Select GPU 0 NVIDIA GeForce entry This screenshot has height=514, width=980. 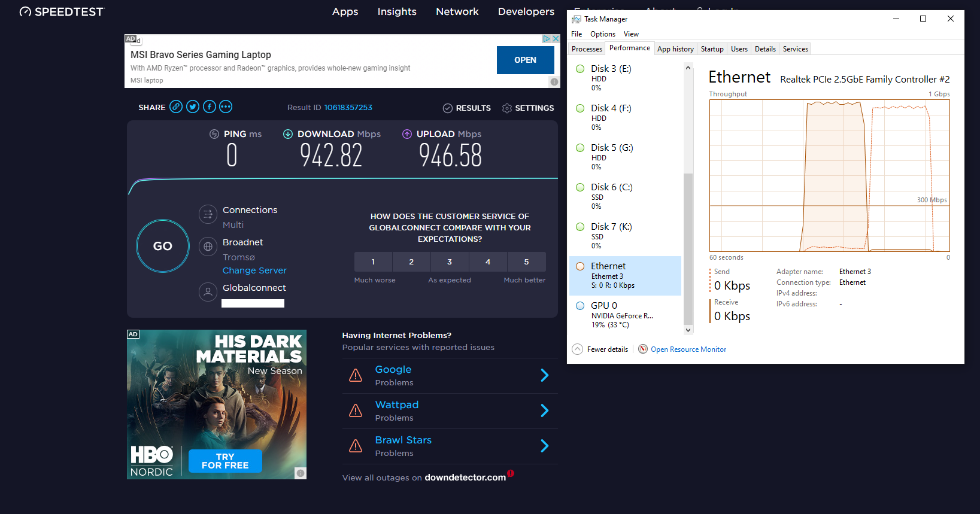[625, 315]
